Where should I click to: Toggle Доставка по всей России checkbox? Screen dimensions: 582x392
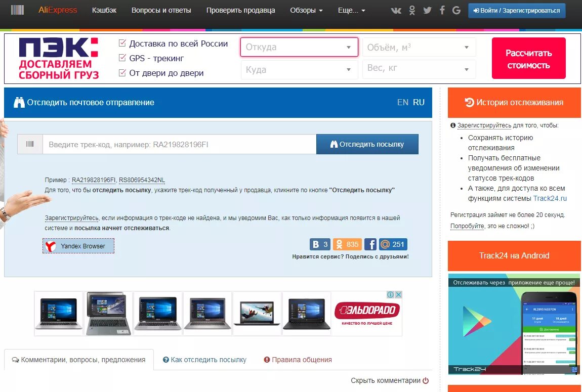point(122,43)
